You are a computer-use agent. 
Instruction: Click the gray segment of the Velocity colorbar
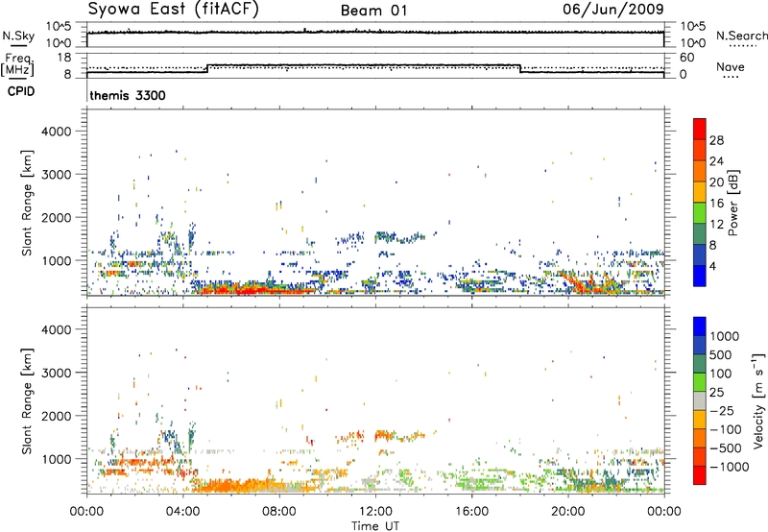coord(700,400)
